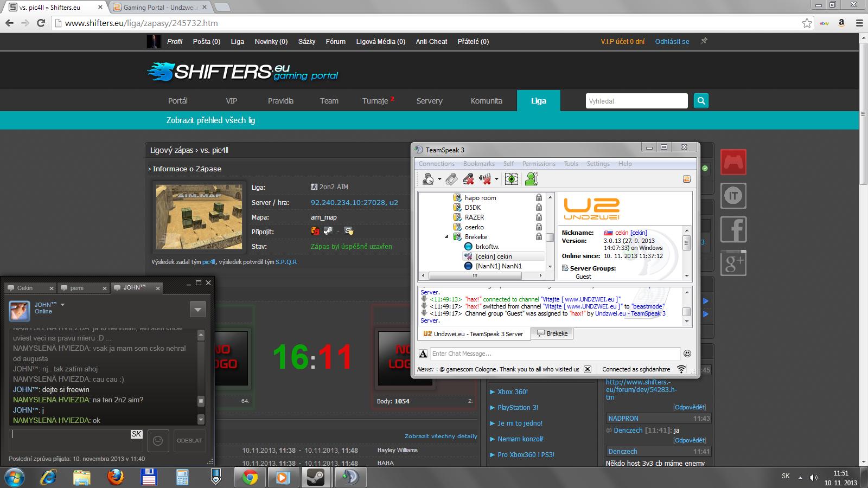Open TeamSpeak Settings menu

(598, 164)
